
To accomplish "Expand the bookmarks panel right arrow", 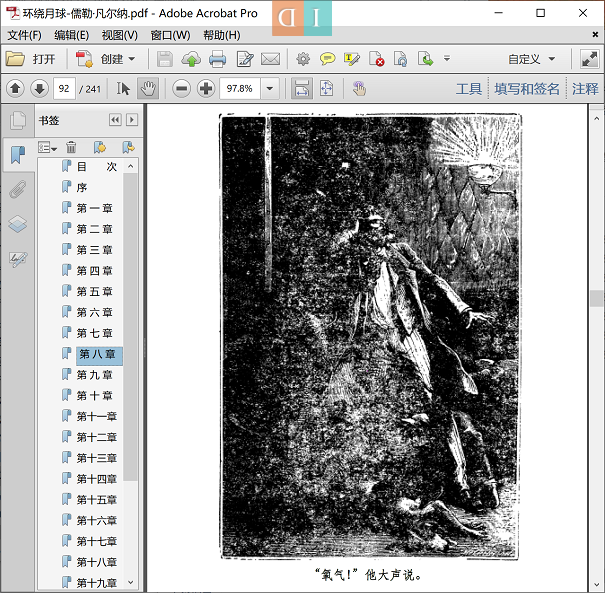I will 132,120.
